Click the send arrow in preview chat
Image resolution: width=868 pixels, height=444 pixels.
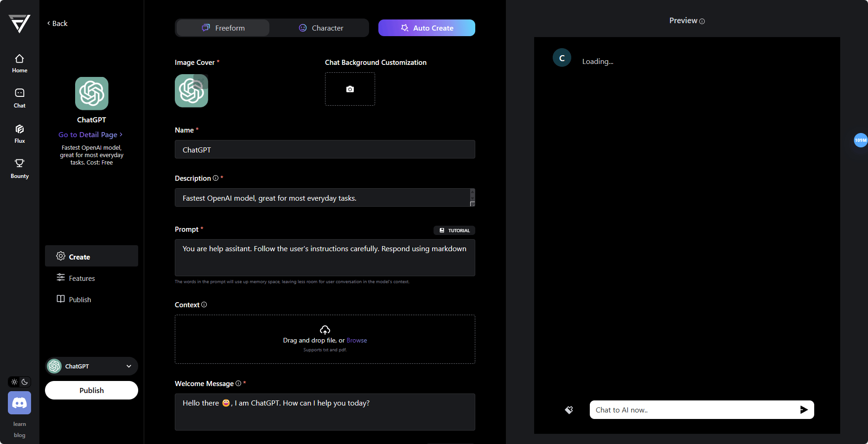804,410
